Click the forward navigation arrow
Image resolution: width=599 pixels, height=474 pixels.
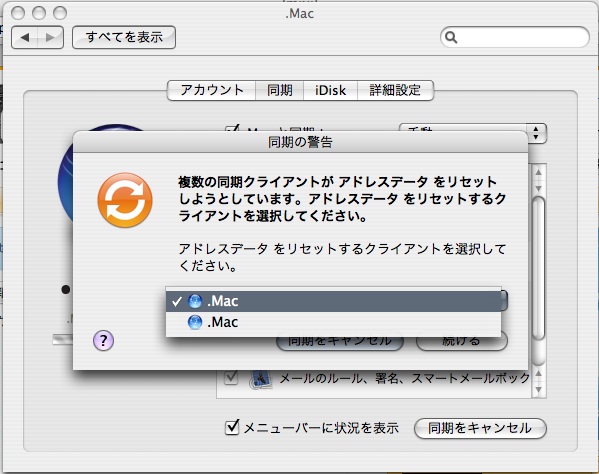coord(50,37)
